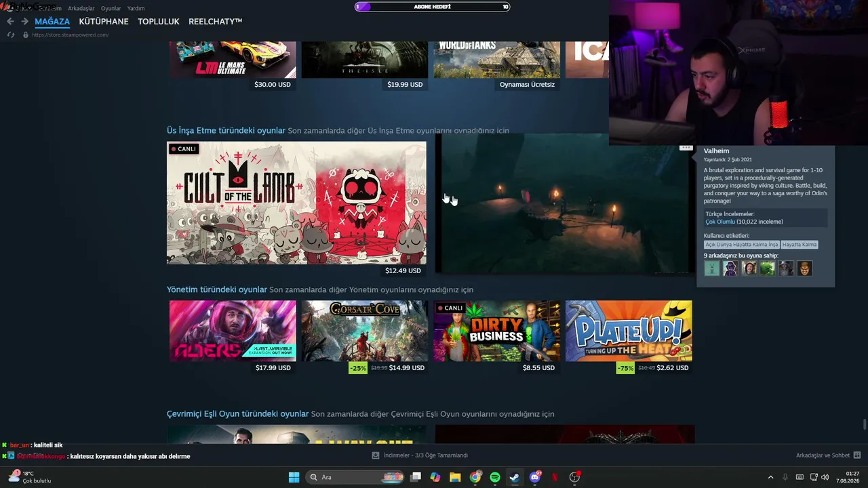
Task: Switch to the KÜTÜPHANE tab
Action: 104,22
